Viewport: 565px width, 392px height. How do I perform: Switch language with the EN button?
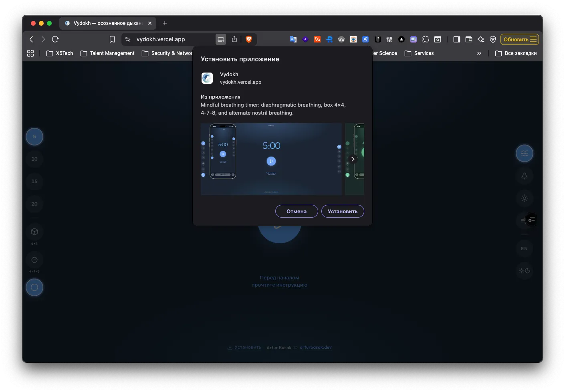click(524, 249)
